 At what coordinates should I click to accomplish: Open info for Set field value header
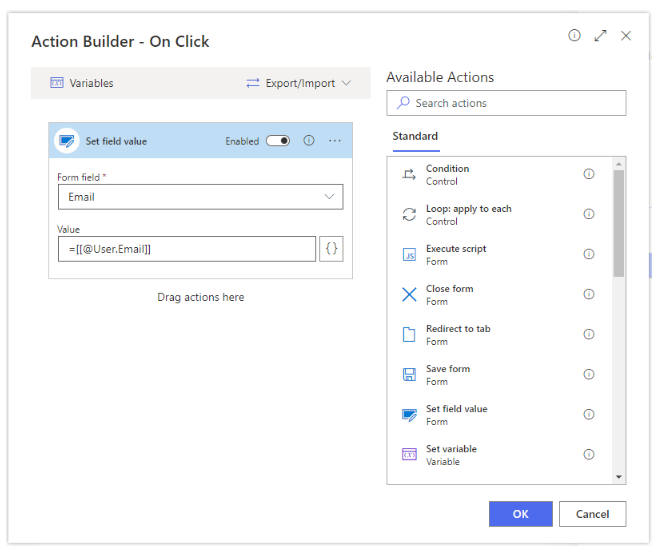click(x=309, y=140)
